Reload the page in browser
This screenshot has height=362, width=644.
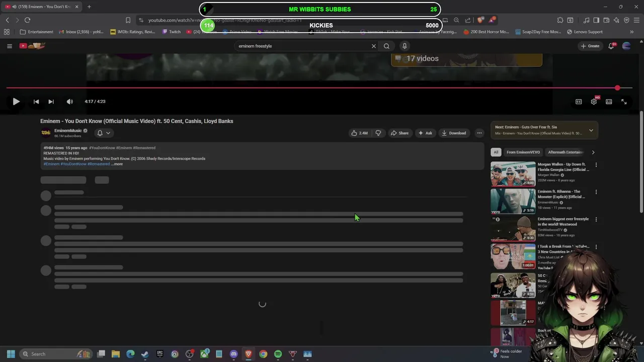(x=27, y=20)
